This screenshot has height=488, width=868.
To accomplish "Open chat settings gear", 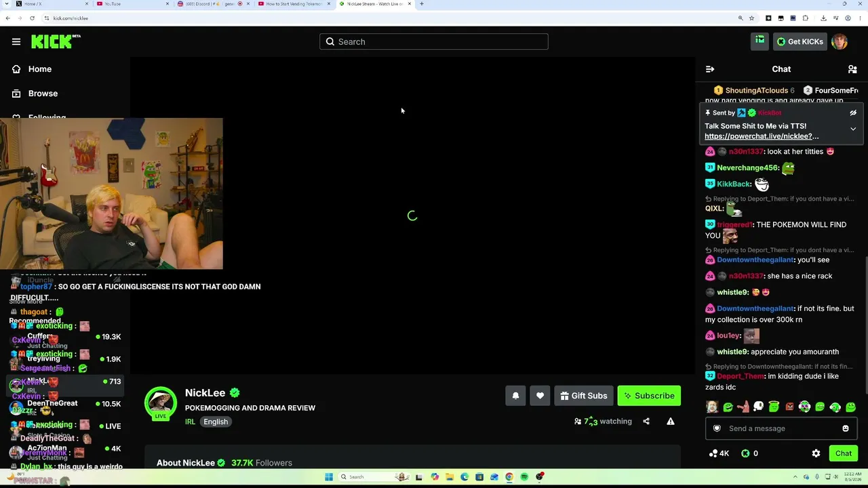I will click(816, 453).
